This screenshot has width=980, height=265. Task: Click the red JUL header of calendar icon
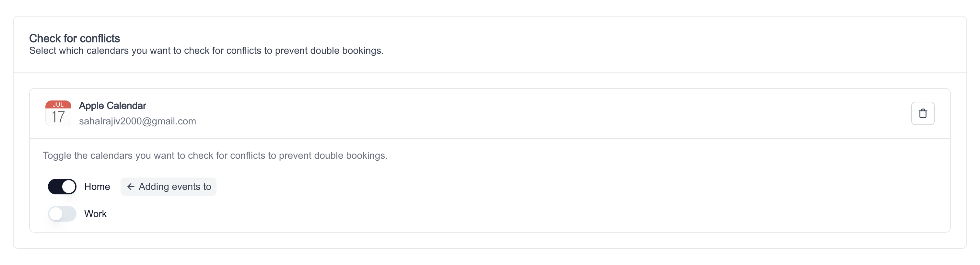(58, 105)
